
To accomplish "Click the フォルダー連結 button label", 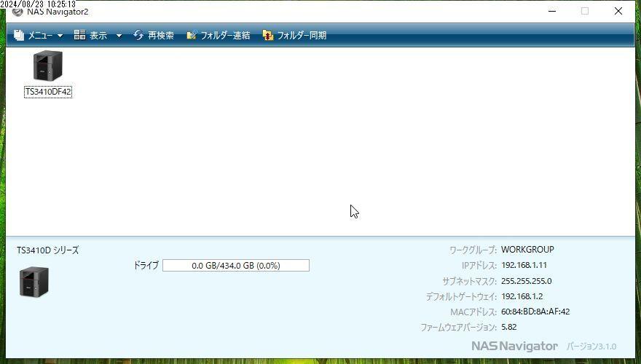I will [x=225, y=36].
